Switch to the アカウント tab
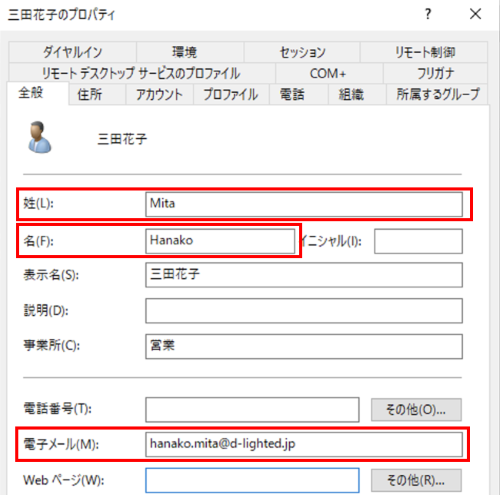 159,94
